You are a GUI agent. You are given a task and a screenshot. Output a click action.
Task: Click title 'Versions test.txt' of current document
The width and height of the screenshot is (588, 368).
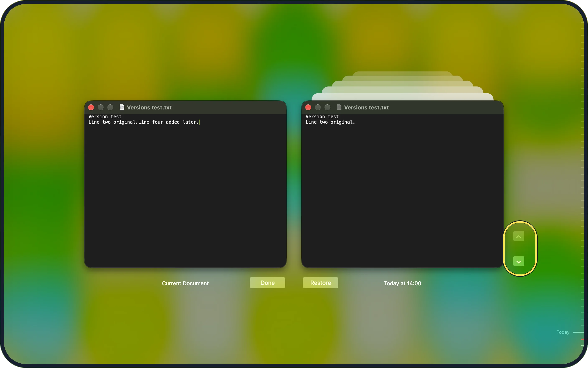(x=149, y=107)
